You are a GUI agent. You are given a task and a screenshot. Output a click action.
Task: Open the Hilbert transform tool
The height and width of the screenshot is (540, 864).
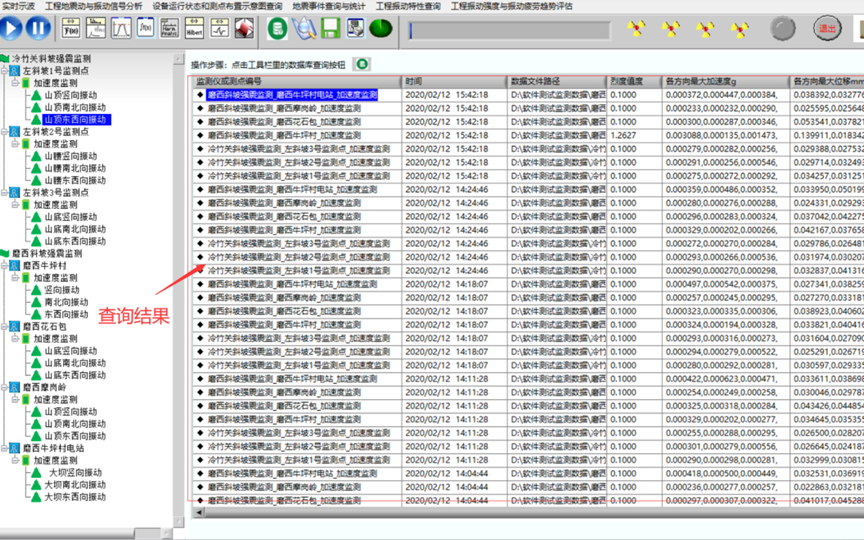tap(196, 29)
